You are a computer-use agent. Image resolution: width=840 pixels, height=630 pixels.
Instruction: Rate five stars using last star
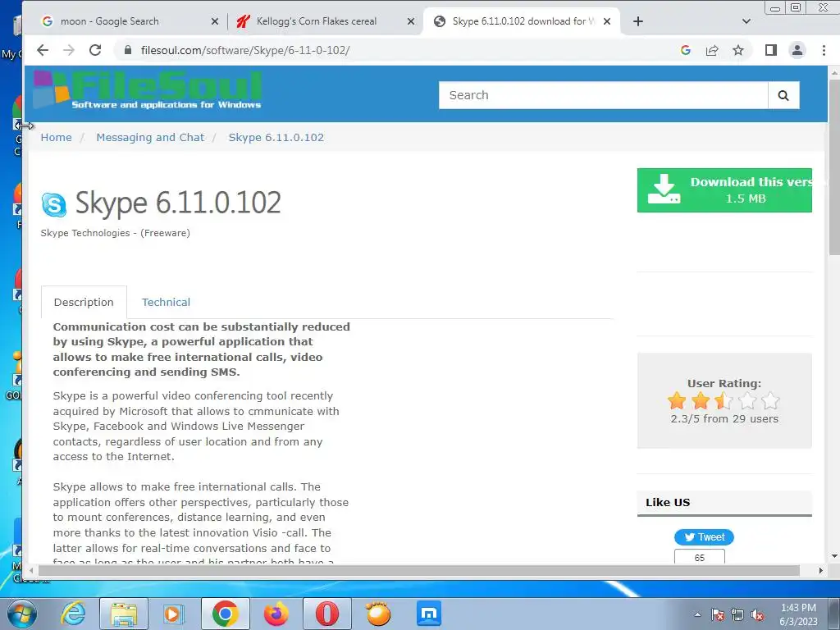coord(770,400)
